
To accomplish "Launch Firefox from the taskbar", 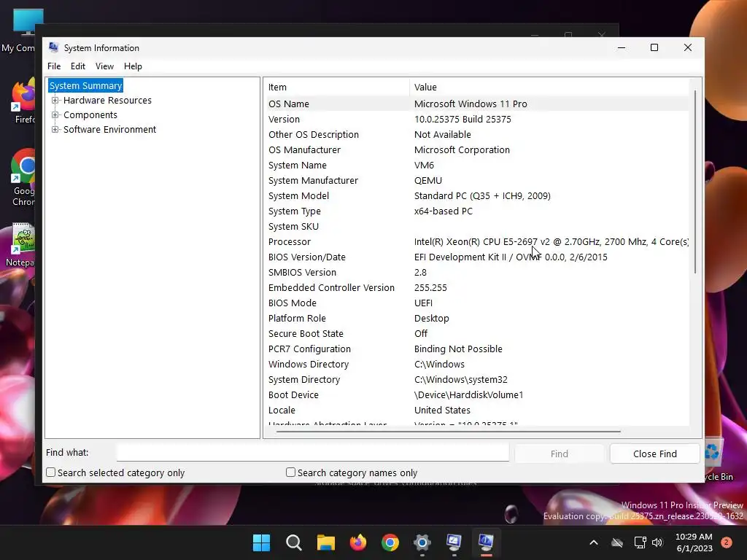I will (357, 542).
